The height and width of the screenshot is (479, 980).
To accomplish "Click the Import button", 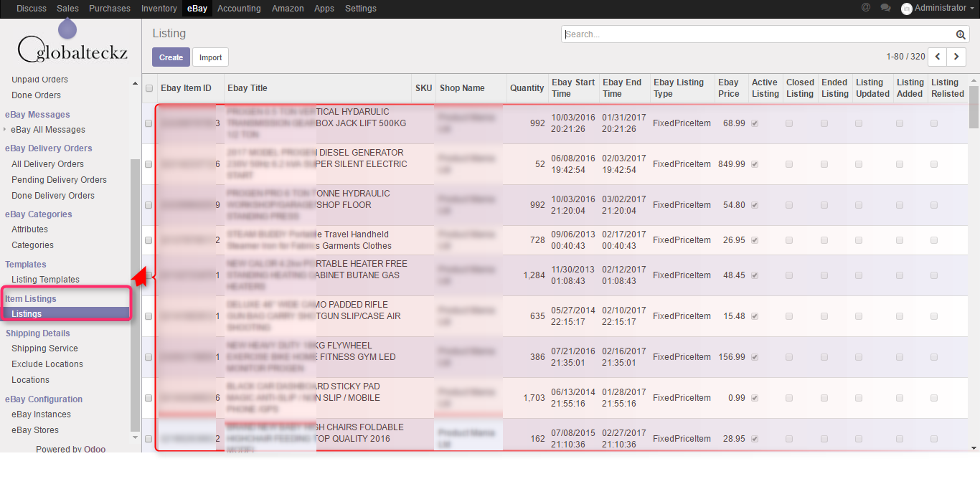I will [210, 57].
